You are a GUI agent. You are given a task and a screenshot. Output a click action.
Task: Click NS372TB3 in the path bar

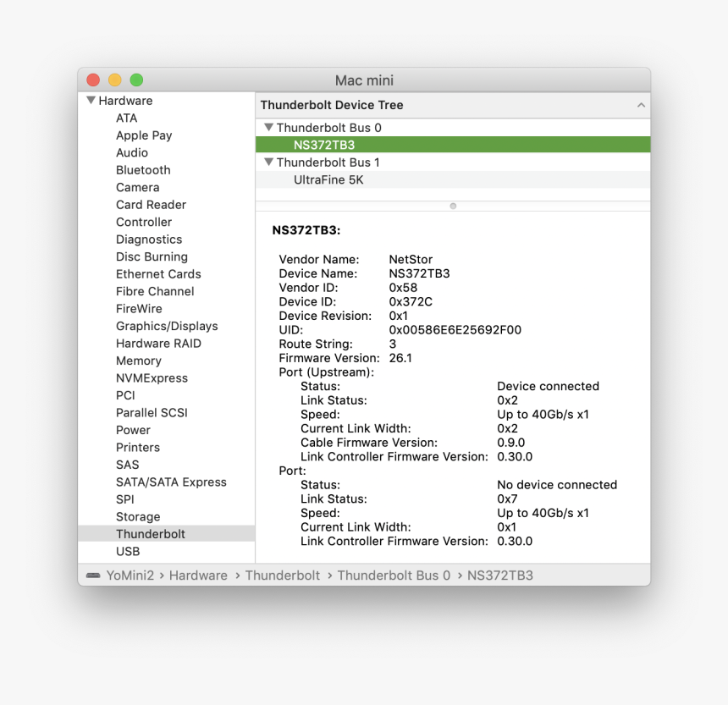click(500, 576)
